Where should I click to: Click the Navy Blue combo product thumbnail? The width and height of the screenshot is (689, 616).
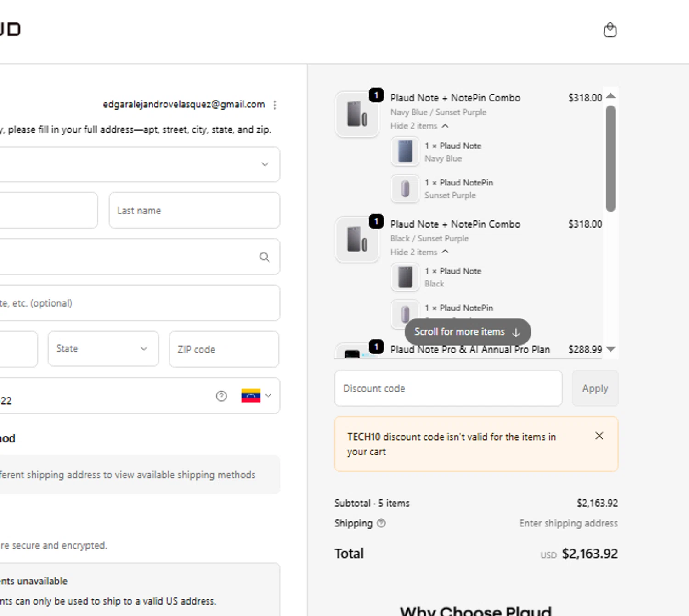point(357,114)
